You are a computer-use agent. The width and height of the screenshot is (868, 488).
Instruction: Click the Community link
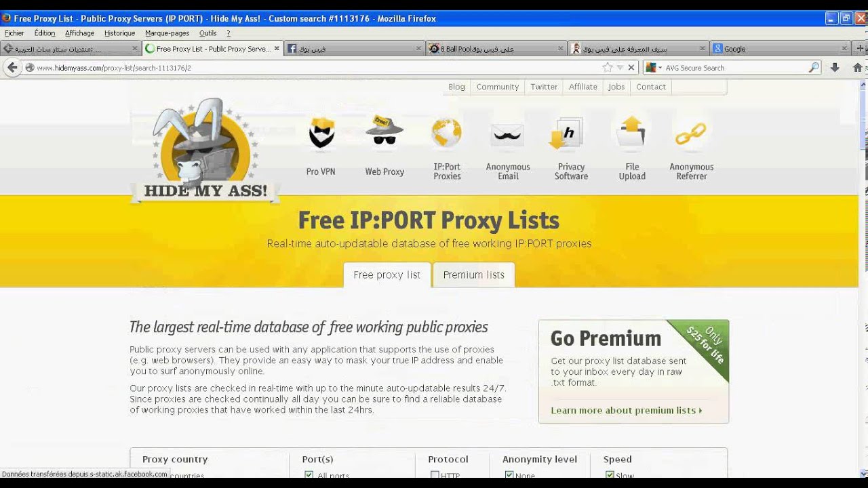(x=498, y=87)
